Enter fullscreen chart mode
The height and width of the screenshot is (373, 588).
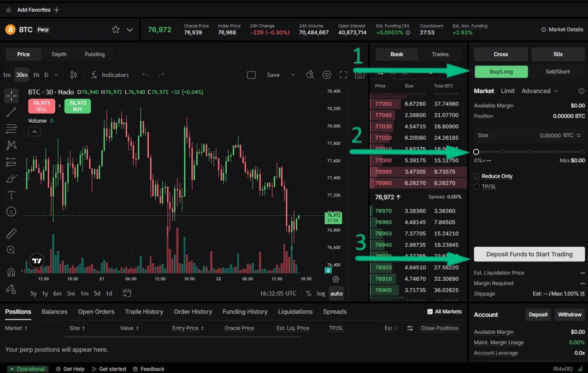(343, 75)
